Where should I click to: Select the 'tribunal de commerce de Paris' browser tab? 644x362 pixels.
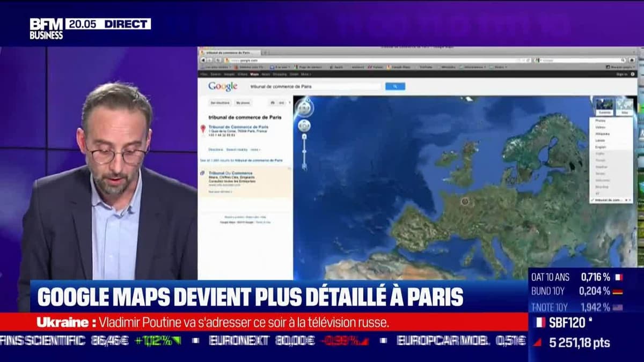click(231, 53)
